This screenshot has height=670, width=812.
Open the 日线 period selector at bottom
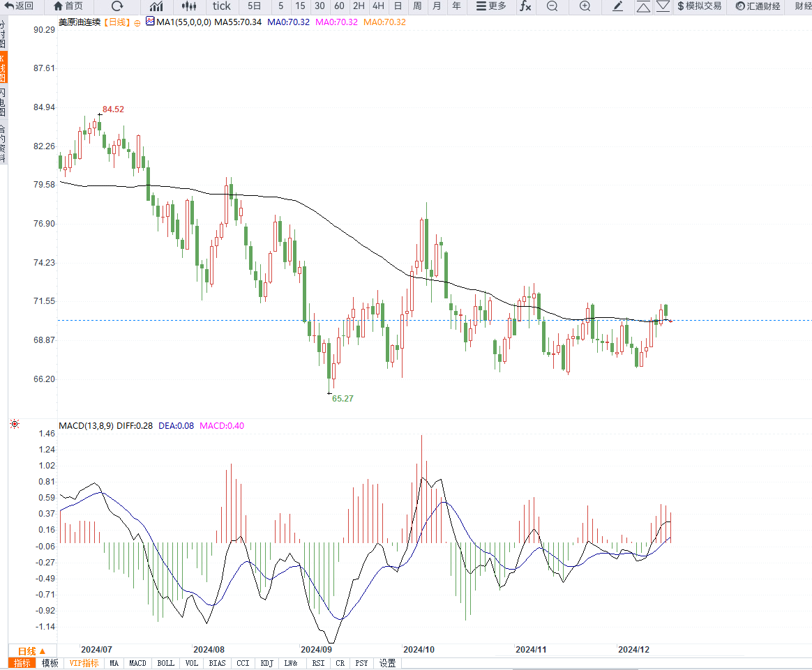(31, 650)
